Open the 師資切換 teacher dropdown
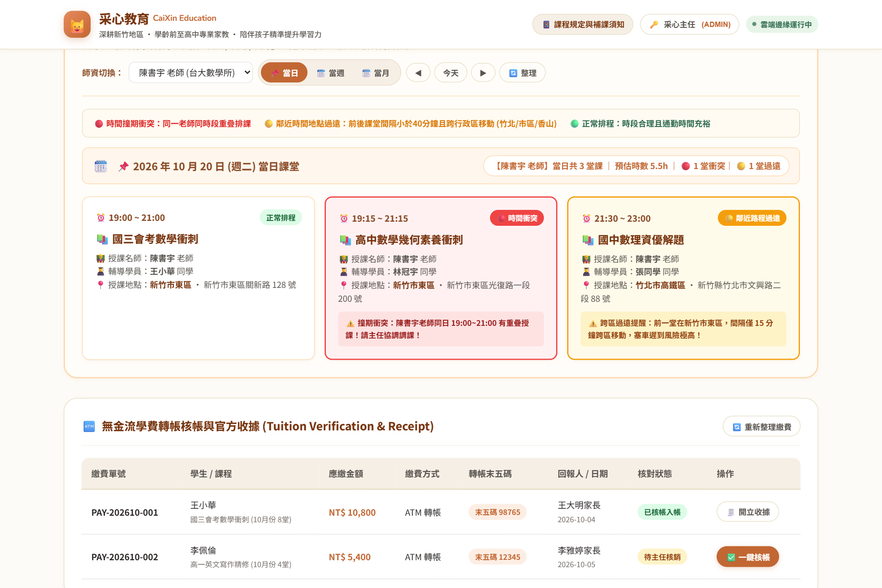882x588 pixels. click(x=191, y=73)
